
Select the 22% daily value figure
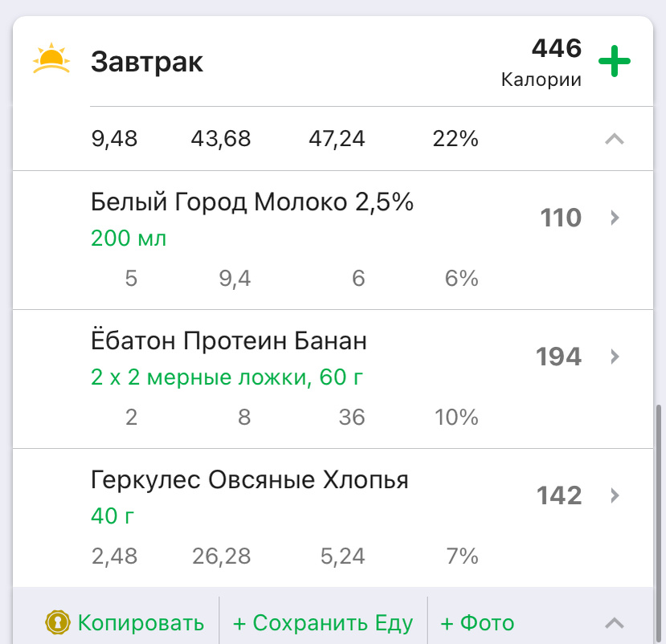pyautogui.click(x=454, y=138)
